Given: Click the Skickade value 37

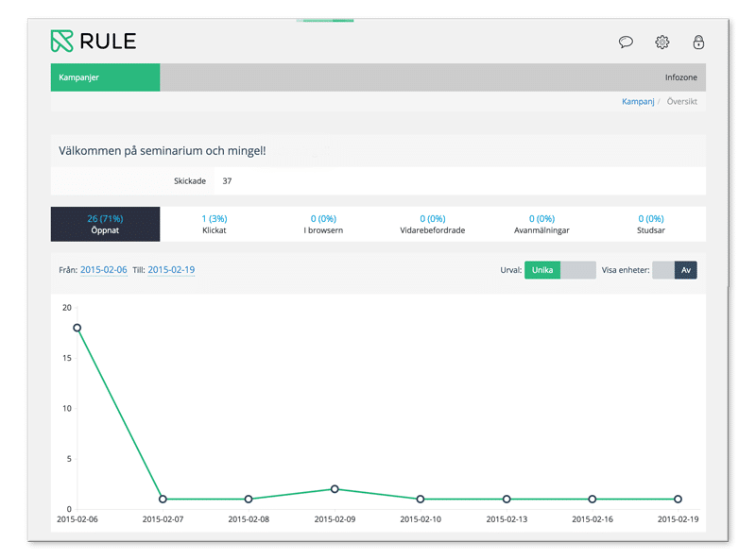Looking at the screenshot, I should point(227,180).
